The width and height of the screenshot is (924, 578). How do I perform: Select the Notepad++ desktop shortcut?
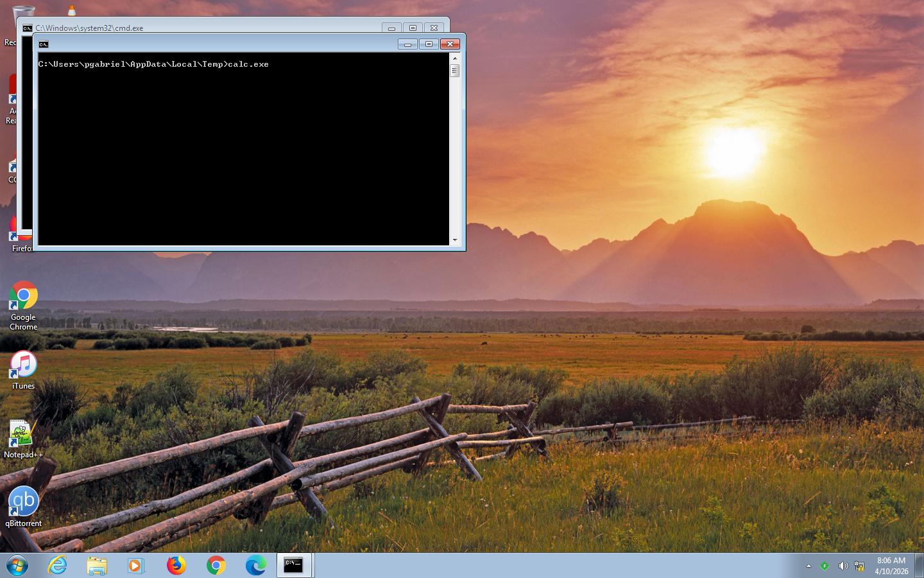pyautogui.click(x=23, y=439)
